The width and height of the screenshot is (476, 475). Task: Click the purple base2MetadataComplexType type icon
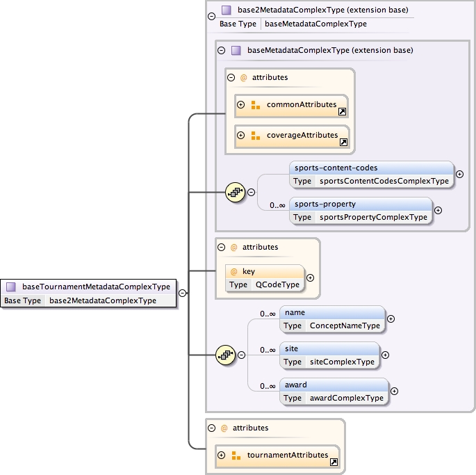coord(226,10)
